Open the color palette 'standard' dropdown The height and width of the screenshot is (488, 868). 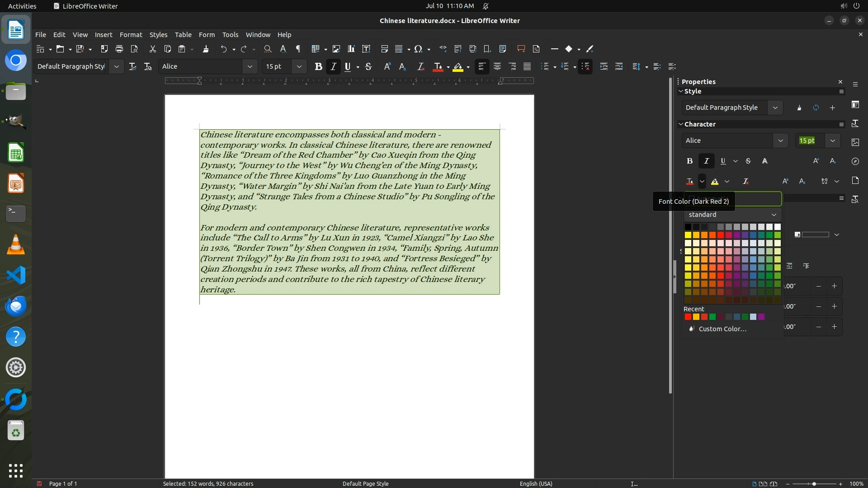click(732, 215)
